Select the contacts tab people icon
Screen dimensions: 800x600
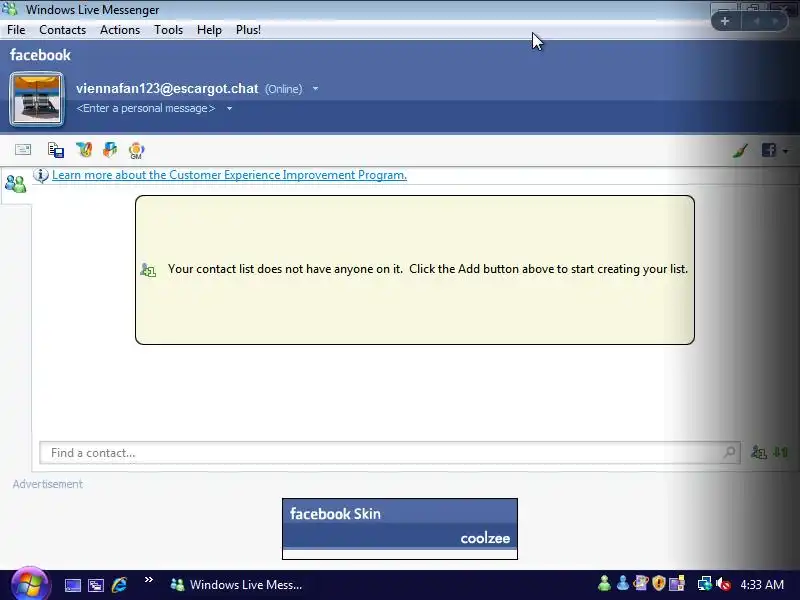tap(15, 184)
